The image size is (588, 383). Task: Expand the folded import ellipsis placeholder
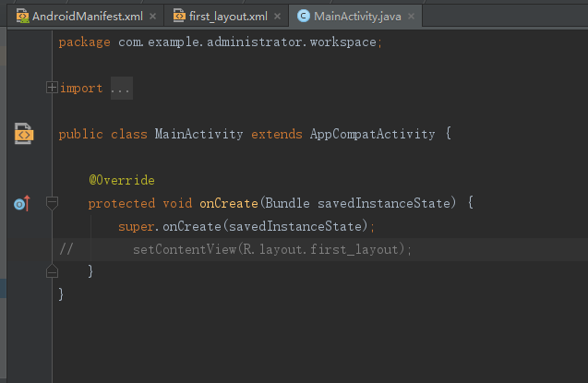(x=122, y=88)
